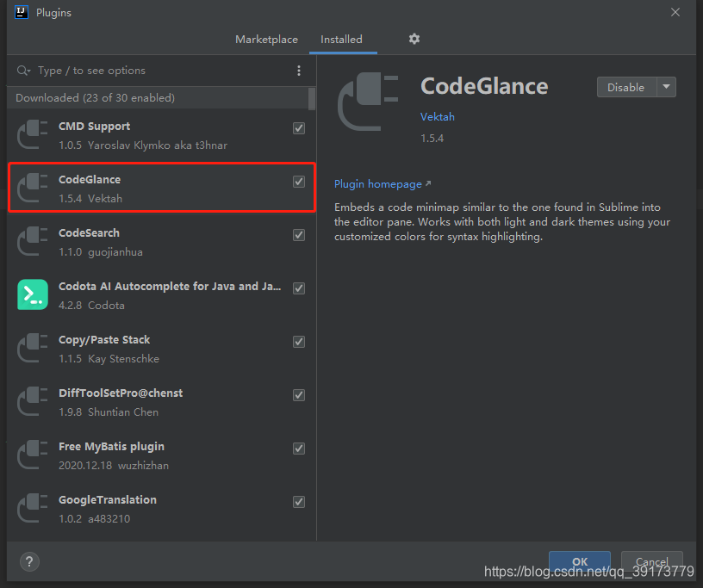Uncheck CodeSearch plugin checkbox
Image resolution: width=703 pixels, height=588 pixels.
point(299,235)
